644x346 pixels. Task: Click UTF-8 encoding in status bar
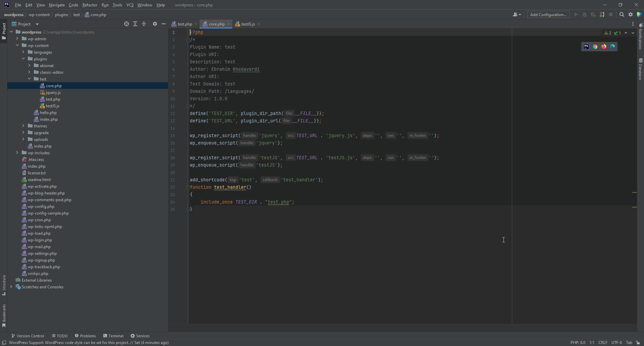(616, 342)
